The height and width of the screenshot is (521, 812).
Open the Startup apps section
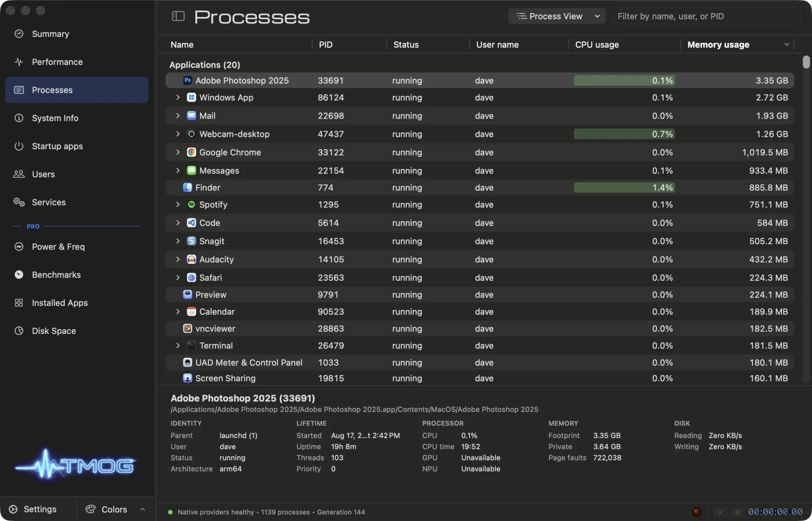(77, 146)
